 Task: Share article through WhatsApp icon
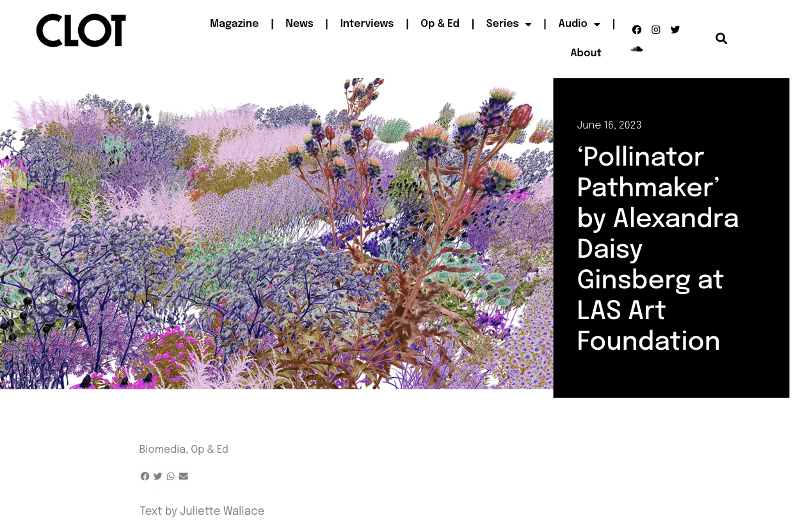tap(170, 476)
